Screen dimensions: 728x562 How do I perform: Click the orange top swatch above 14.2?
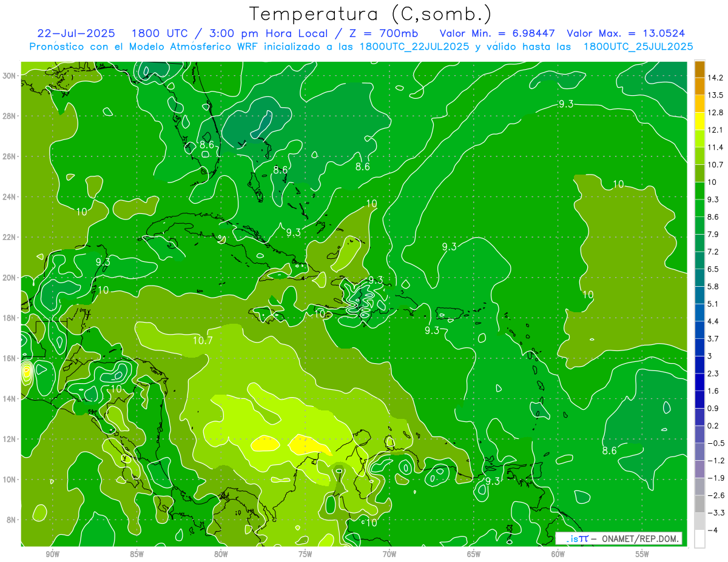[x=699, y=69]
